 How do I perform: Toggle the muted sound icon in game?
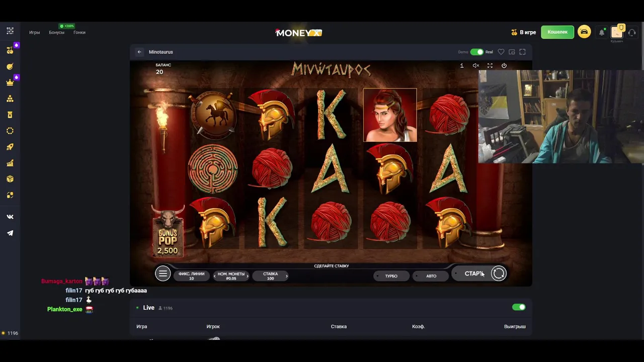476,65
